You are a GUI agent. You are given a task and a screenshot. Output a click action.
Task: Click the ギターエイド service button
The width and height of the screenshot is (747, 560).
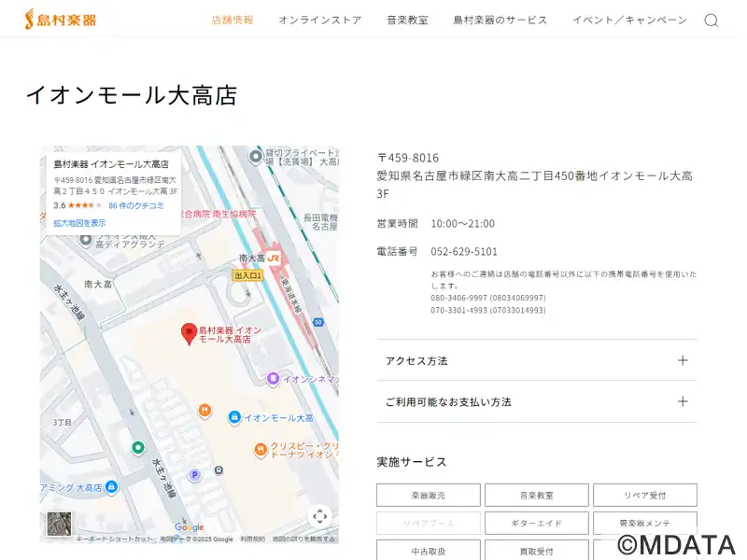pos(536,523)
